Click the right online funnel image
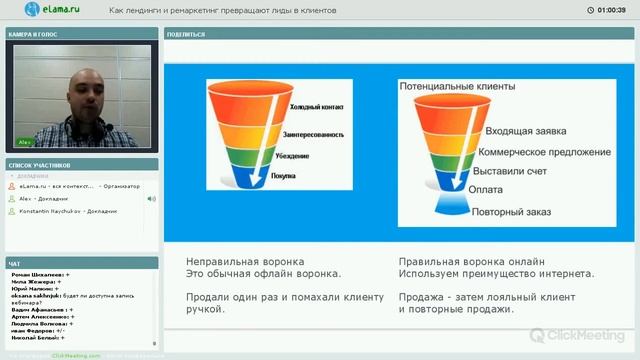The width and height of the screenshot is (640, 360). 507,153
